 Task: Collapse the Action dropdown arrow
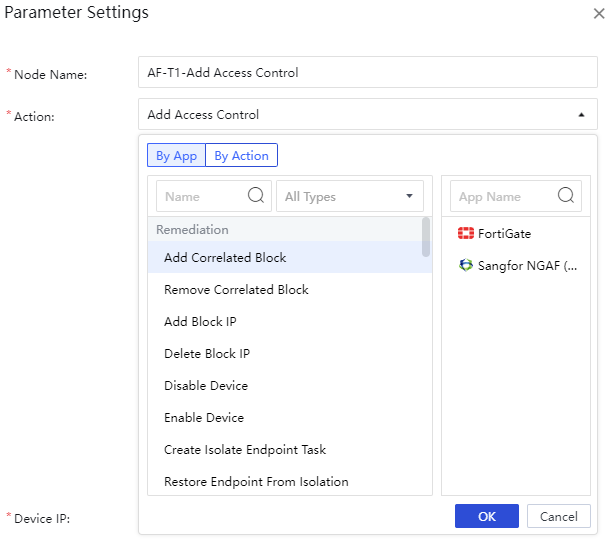[581, 115]
